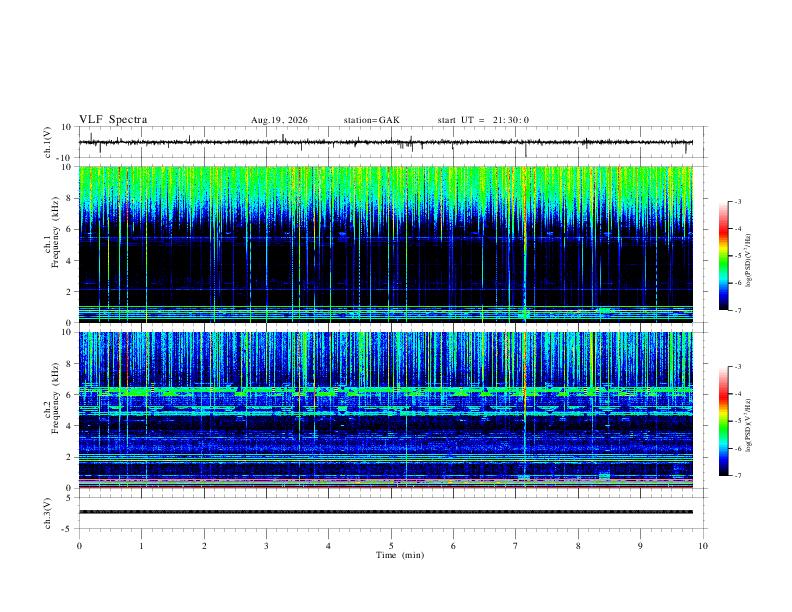
Task: Click the ch.2 spectrogram panel
Action: coord(386,410)
